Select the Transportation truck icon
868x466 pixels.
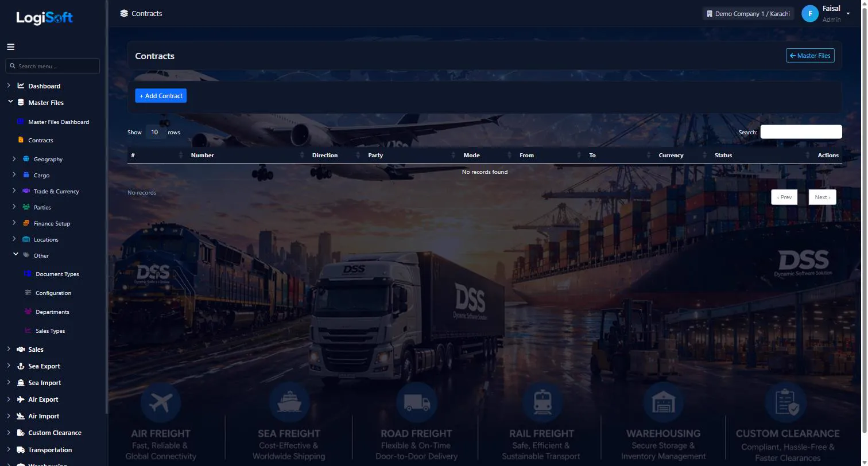coord(21,450)
